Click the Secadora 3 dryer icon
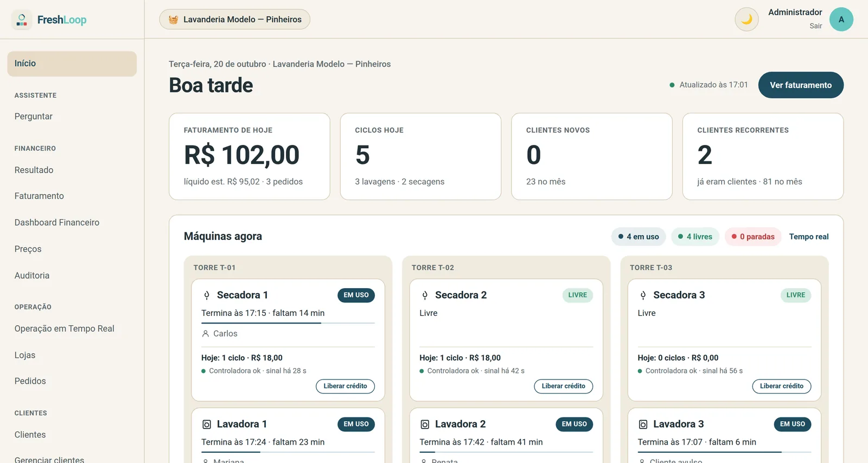Screen dimensions: 868x463 pos(643,295)
